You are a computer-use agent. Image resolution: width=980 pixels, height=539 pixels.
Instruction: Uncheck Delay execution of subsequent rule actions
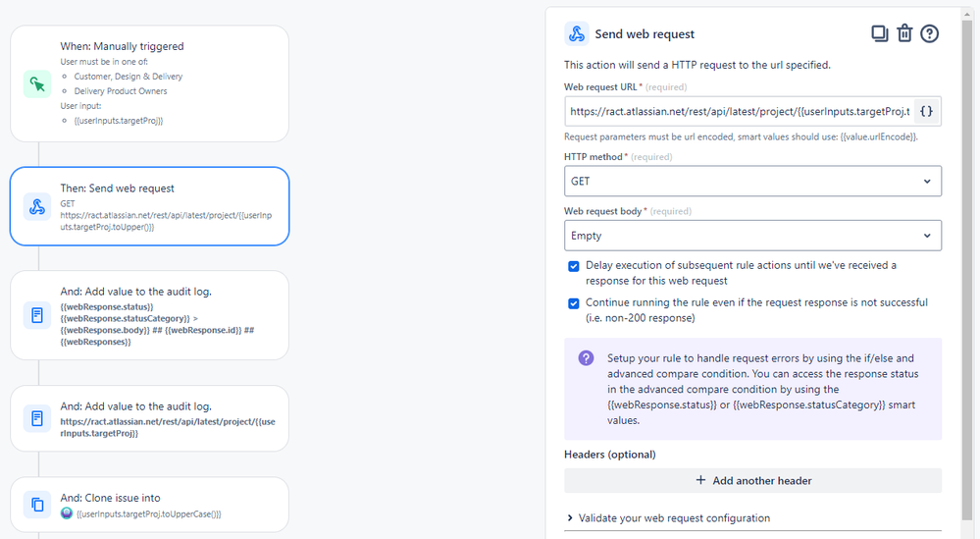573,266
